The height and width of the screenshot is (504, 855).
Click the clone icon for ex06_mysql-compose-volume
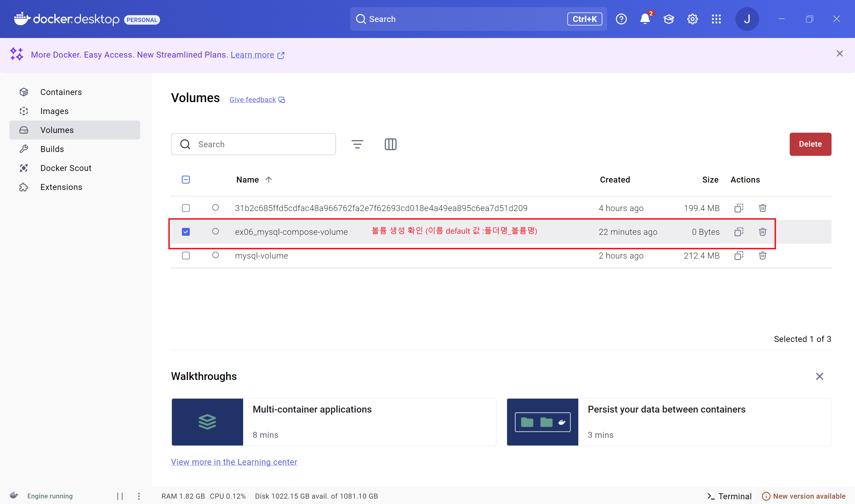point(739,232)
